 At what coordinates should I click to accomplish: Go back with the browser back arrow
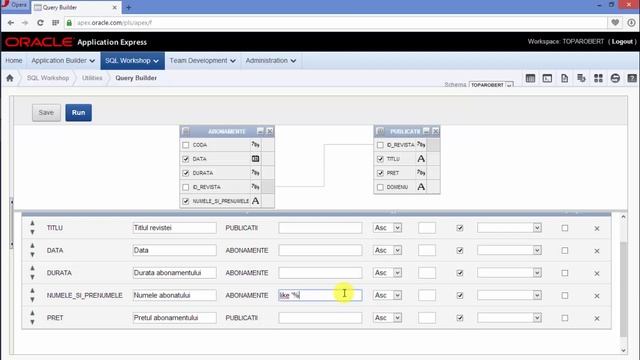coord(11,23)
